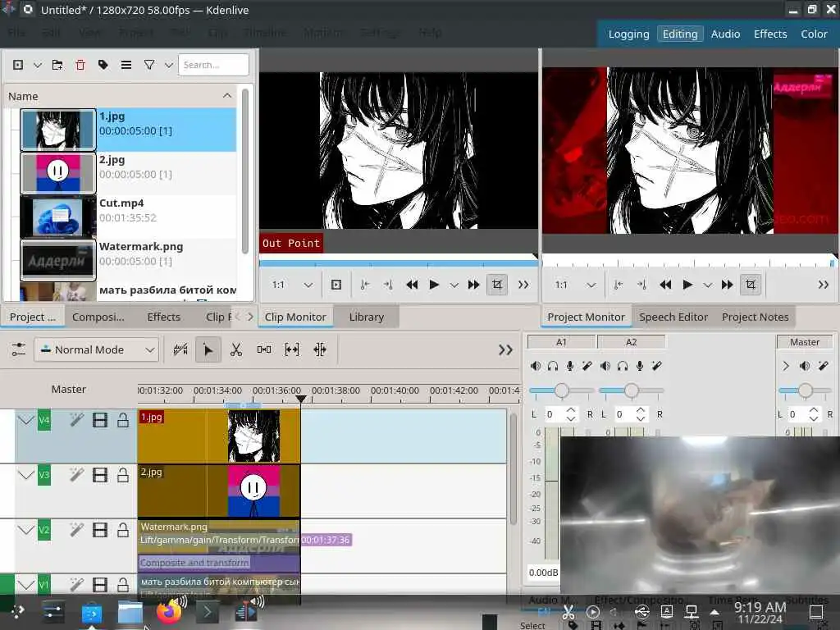This screenshot has height=630, width=840.
Task: Expand Clip Monitor play options arrow
Action: click(454, 285)
